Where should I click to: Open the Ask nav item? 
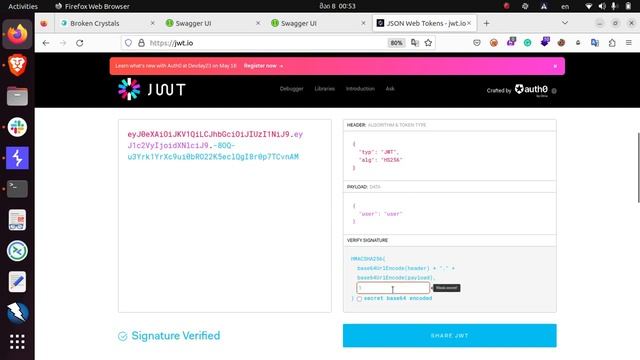pyautogui.click(x=390, y=89)
